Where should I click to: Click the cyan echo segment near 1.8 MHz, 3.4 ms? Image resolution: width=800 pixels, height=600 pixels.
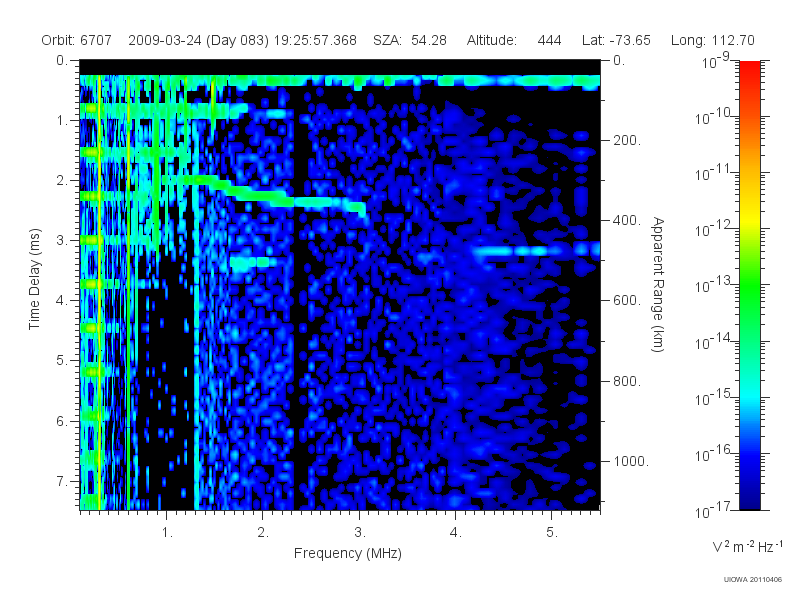pyautogui.click(x=250, y=262)
